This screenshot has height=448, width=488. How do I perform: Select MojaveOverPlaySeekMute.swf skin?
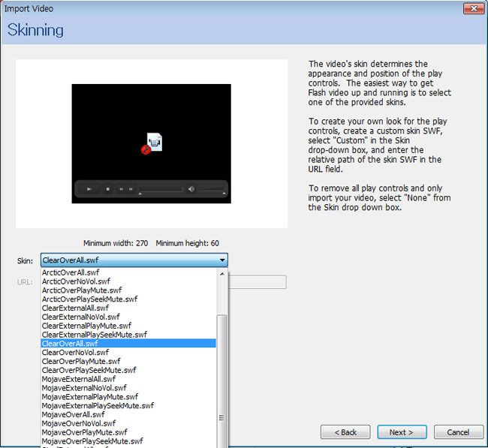(128, 440)
